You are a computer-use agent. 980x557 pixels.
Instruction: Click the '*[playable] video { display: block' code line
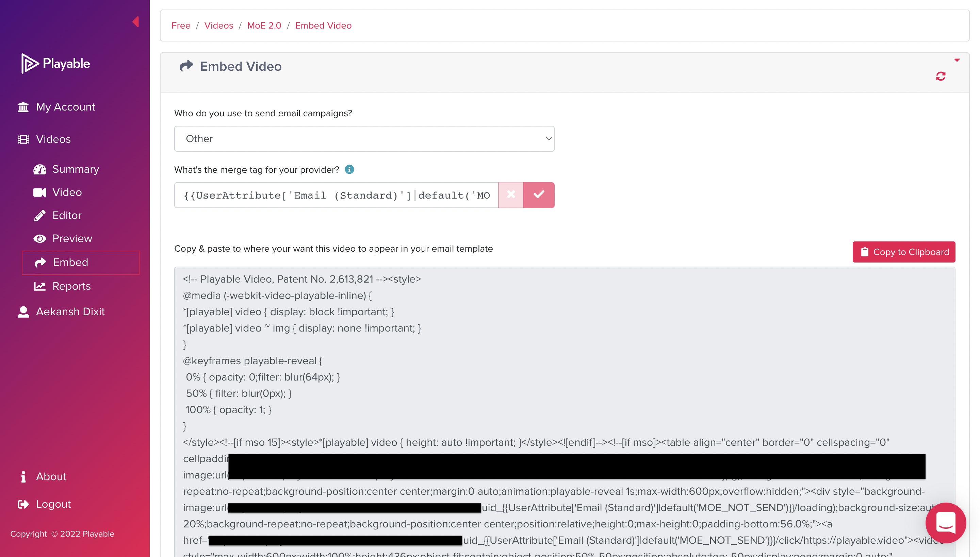[289, 312]
